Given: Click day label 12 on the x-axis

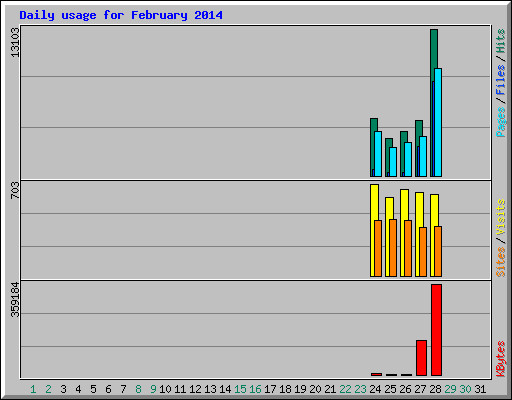Looking at the screenshot, I should (195, 389).
